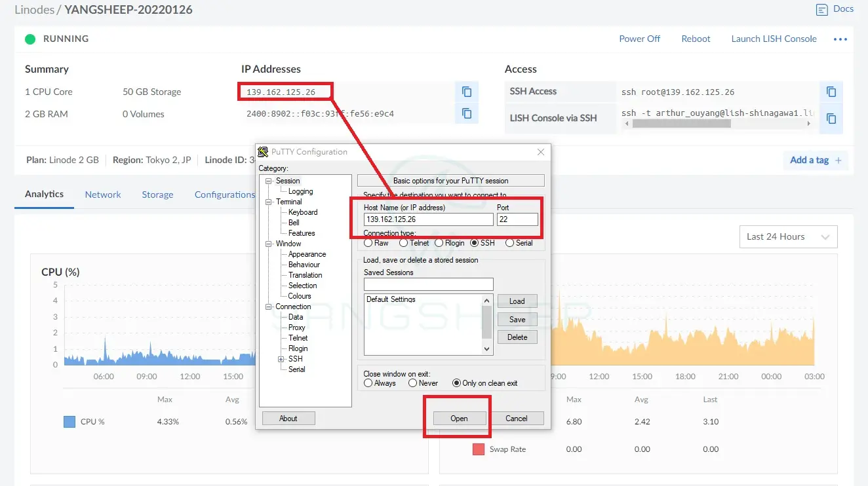
Task: Click the Save session button
Action: pyautogui.click(x=517, y=320)
